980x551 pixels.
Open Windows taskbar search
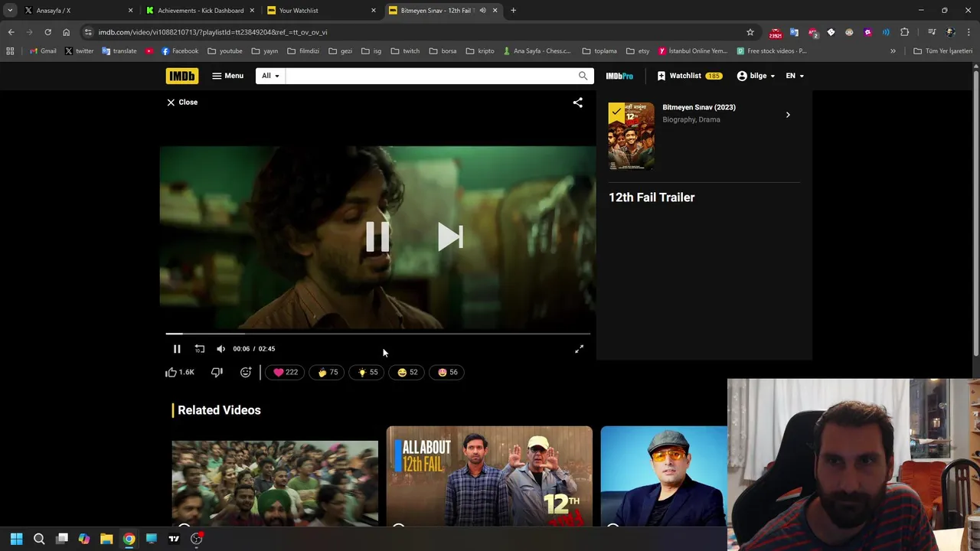[x=39, y=539]
